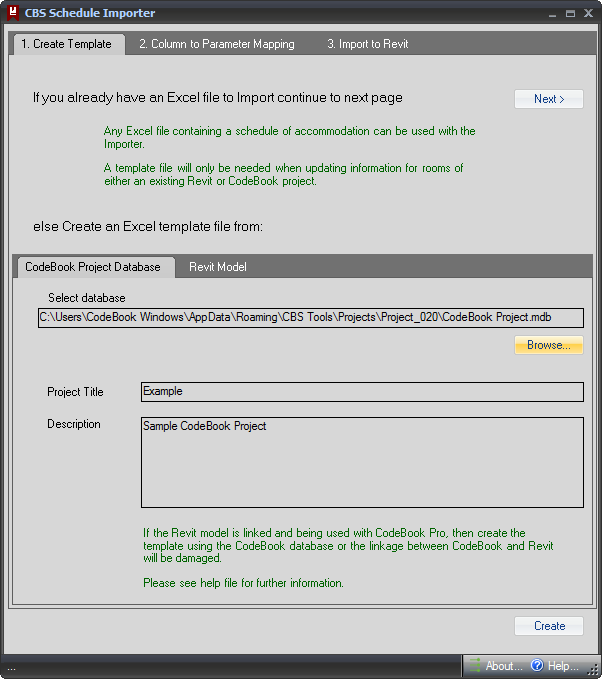This screenshot has height=679, width=602.
Task: Click the resize grip in status bar corner
Action: (592, 670)
